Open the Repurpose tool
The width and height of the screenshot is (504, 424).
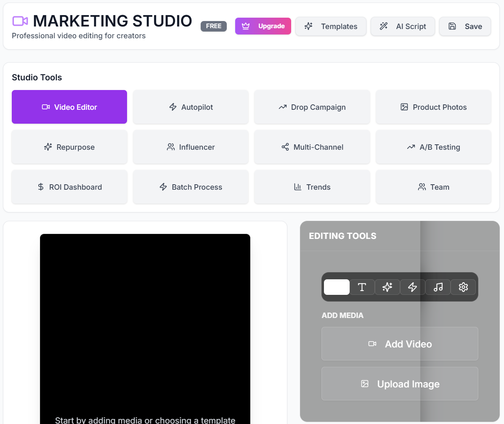pyautogui.click(x=69, y=147)
